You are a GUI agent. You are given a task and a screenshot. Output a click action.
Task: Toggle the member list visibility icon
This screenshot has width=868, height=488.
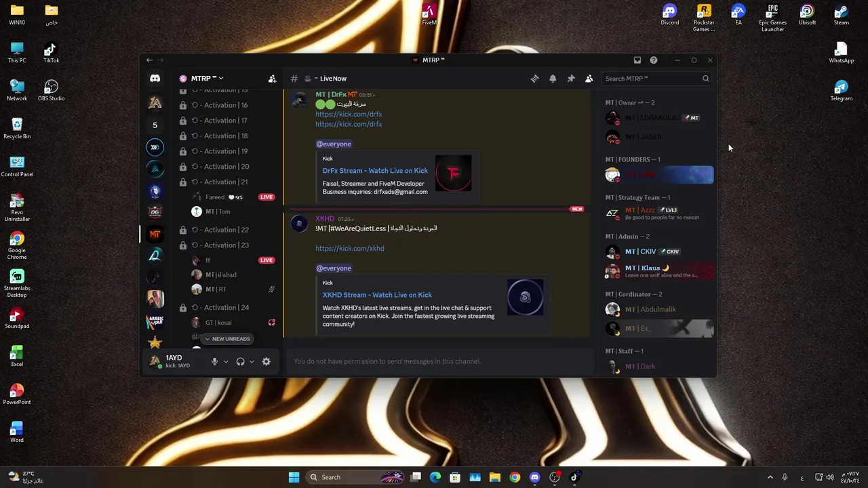[589, 79]
